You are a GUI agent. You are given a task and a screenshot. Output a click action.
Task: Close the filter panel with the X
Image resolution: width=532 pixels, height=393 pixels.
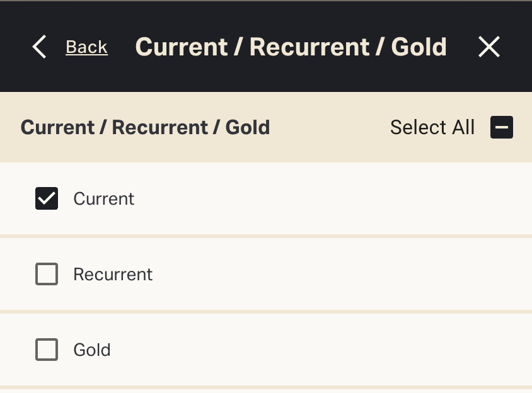pyautogui.click(x=489, y=47)
